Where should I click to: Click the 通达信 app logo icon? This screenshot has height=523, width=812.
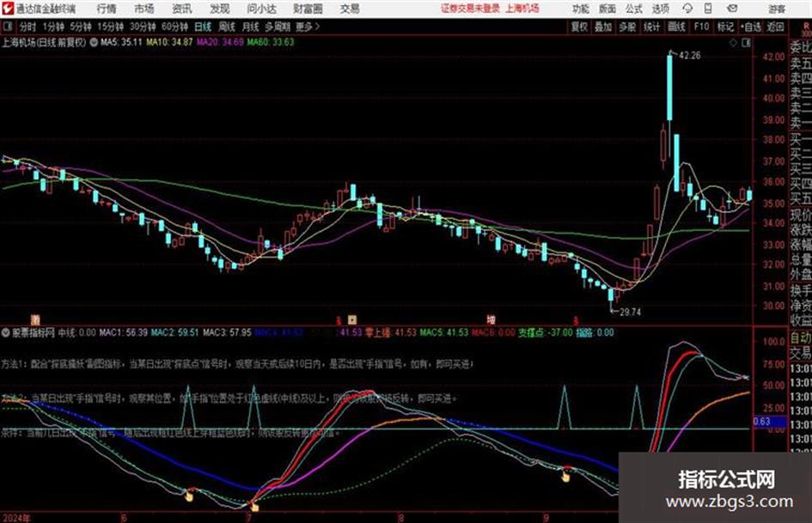coord(7,9)
